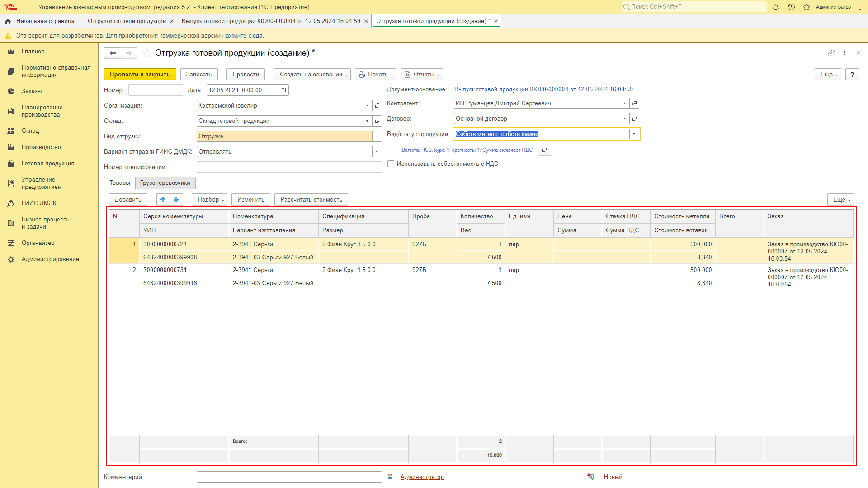Expand the Склад dropdown list
Viewport: 868px width, 488px height.
pos(367,121)
